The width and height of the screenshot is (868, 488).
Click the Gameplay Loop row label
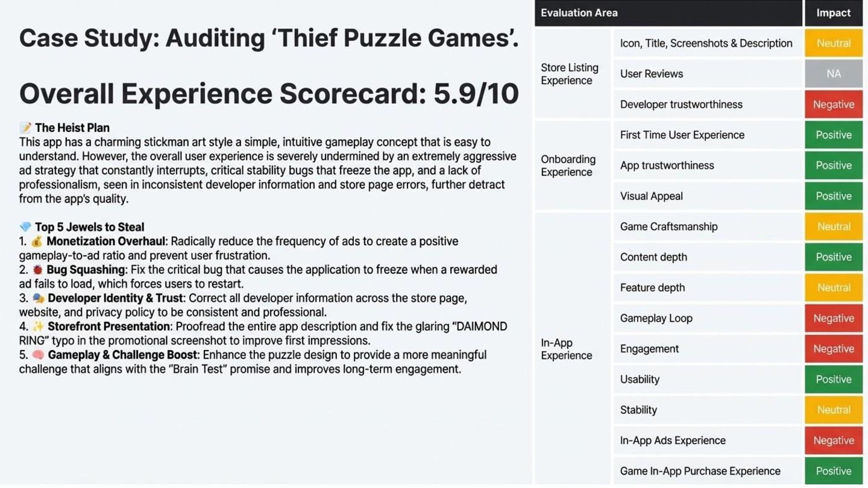(656, 318)
